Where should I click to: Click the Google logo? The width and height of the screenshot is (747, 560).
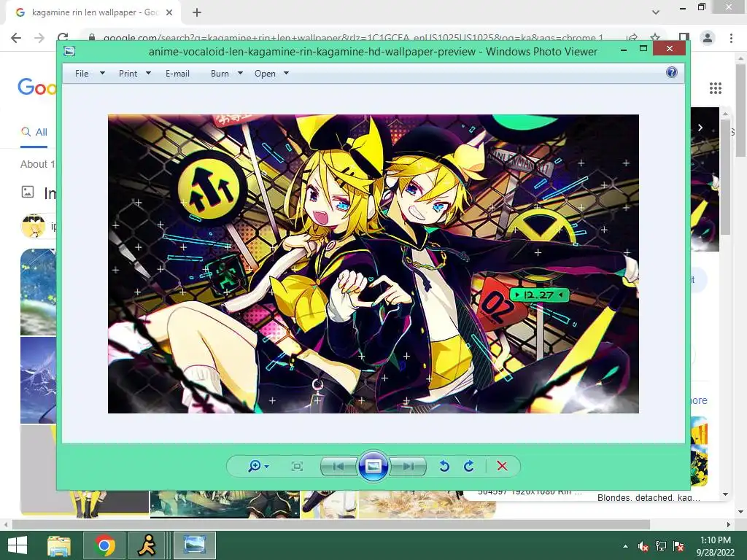(37, 87)
